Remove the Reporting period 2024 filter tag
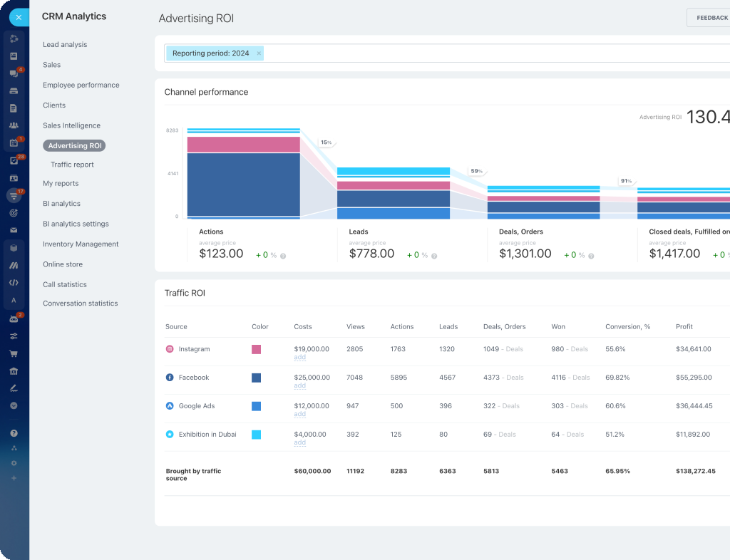 [x=258, y=53]
